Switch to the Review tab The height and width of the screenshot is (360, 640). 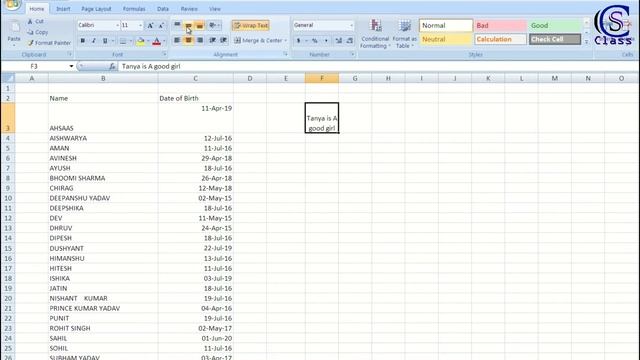tap(189, 9)
